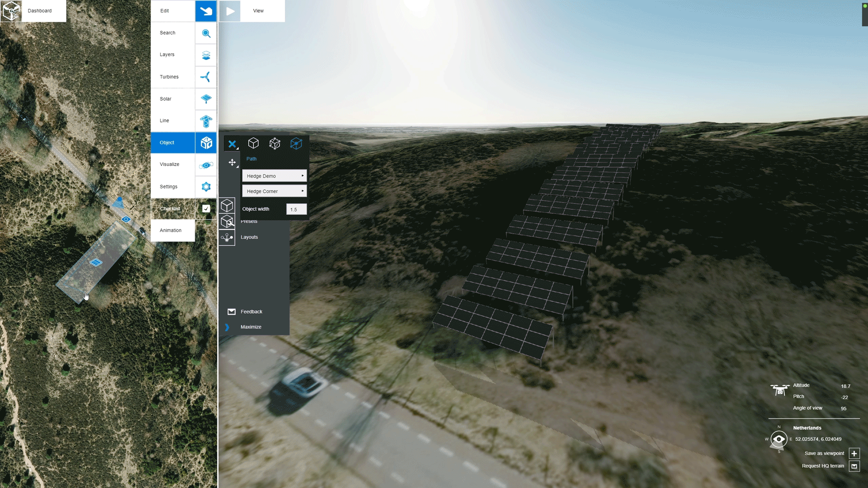The width and height of the screenshot is (868, 488).
Task: Click the Solar panel icon
Action: (x=206, y=99)
